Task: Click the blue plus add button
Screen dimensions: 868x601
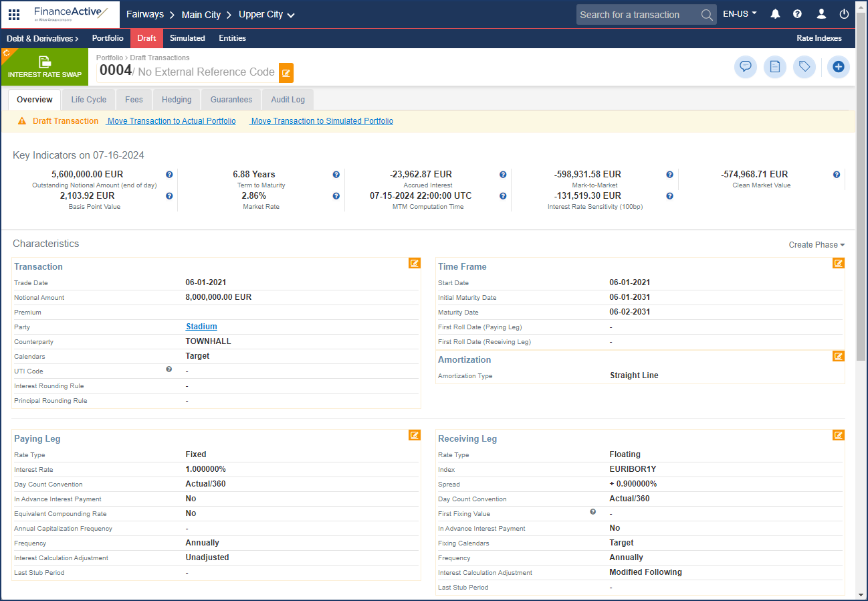Action: [x=838, y=67]
